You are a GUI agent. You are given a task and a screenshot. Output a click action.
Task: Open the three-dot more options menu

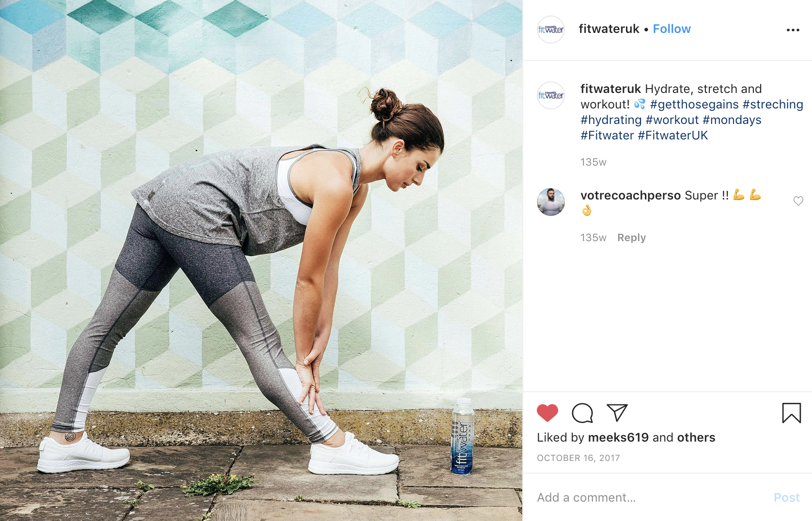click(793, 30)
